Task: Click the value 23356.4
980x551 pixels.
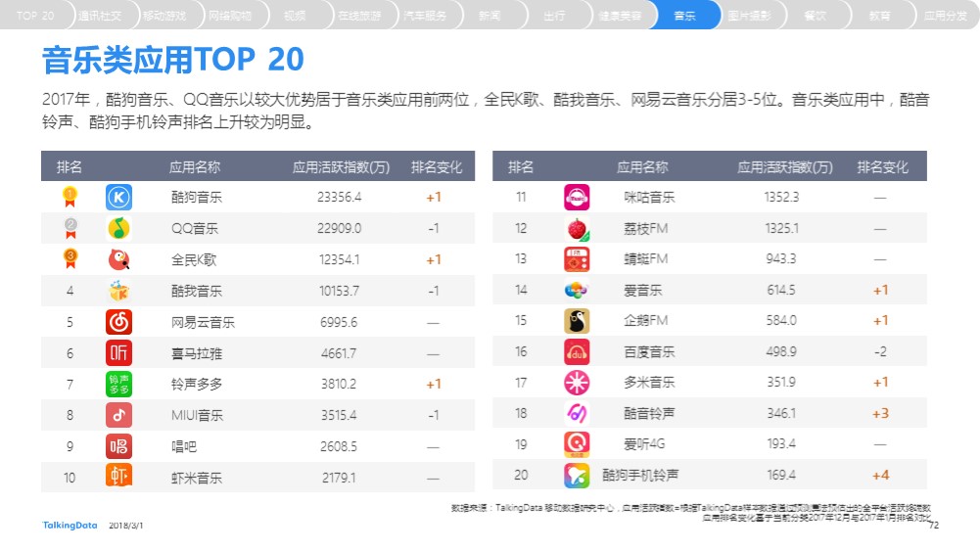Action: tap(340, 198)
